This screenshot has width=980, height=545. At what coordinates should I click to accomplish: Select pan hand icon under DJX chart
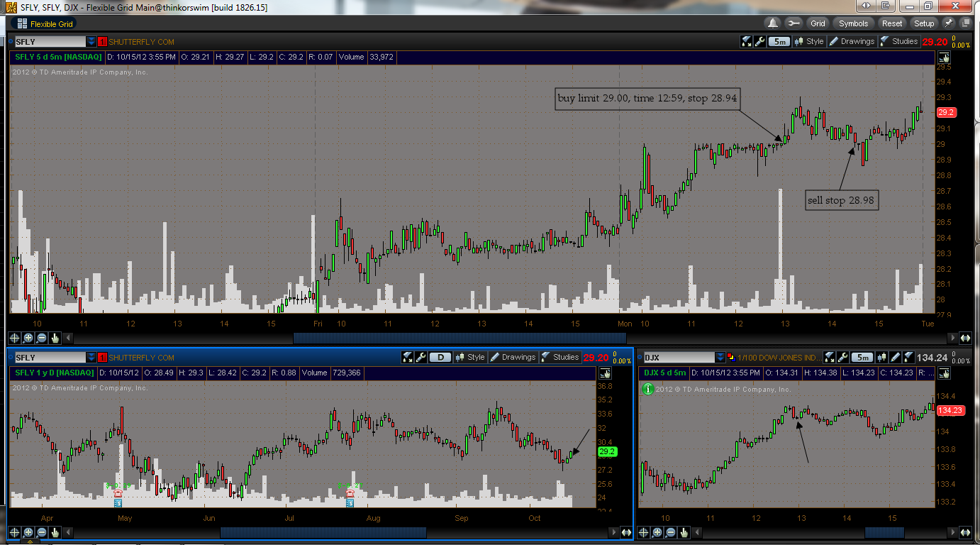[x=684, y=532]
